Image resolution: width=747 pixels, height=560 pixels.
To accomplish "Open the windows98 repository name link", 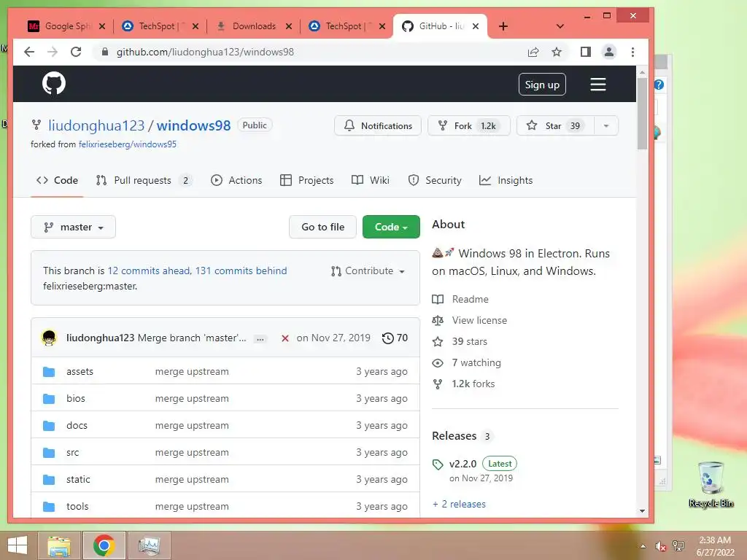I will click(193, 125).
